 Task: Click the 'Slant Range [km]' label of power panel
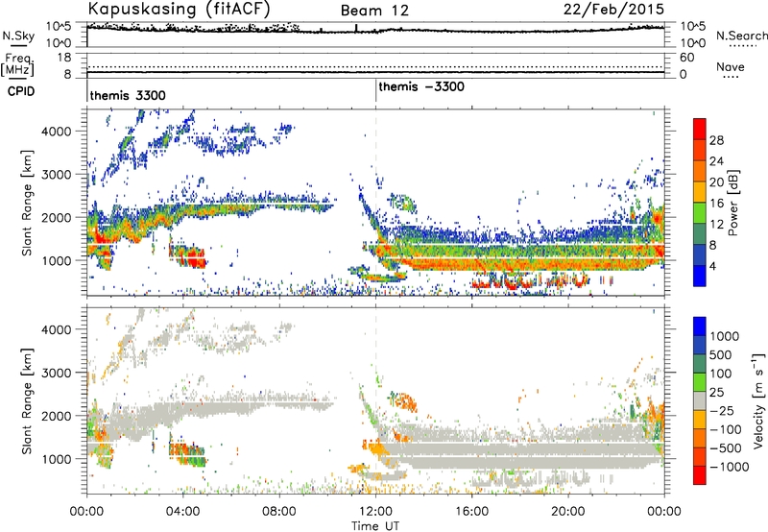[x=27, y=203]
